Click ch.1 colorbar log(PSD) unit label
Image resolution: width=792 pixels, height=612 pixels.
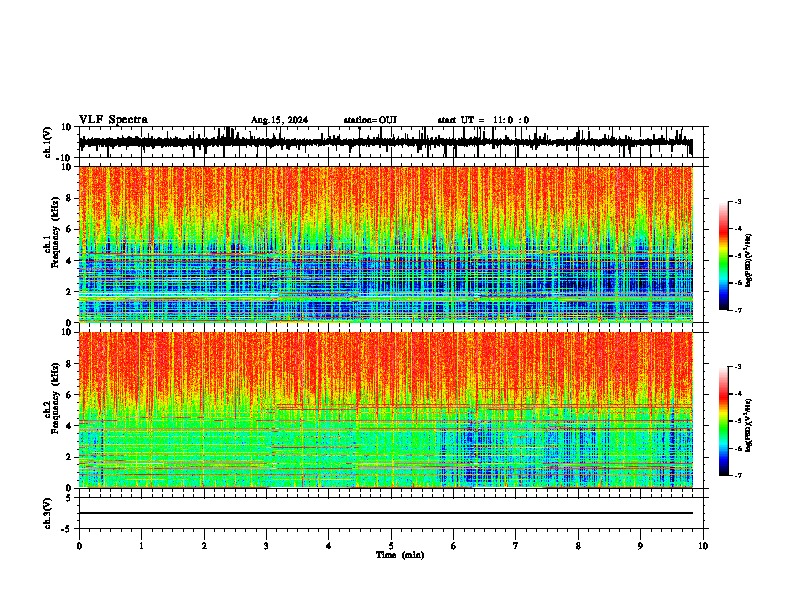(x=749, y=260)
